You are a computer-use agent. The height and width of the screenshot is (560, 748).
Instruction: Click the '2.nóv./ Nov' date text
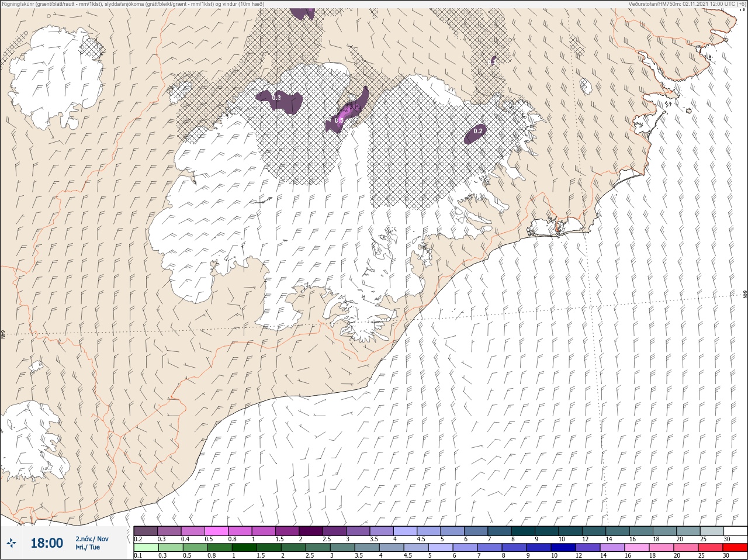(x=92, y=539)
